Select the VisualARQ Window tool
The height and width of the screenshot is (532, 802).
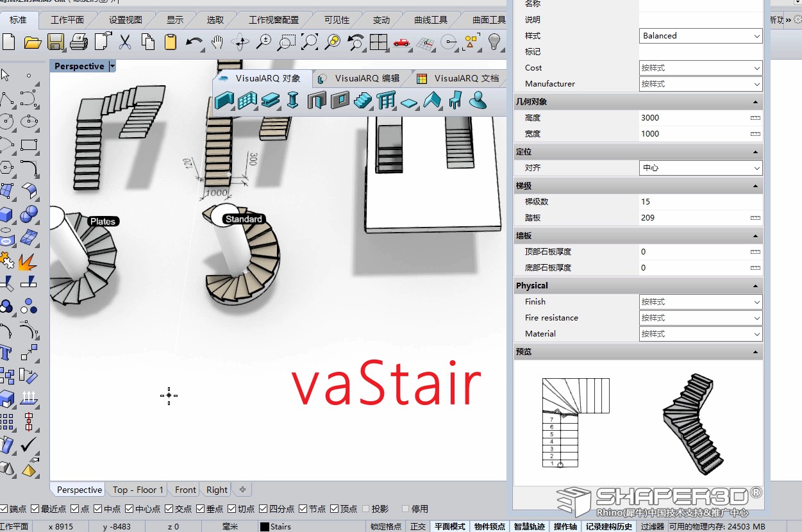click(x=340, y=100)
